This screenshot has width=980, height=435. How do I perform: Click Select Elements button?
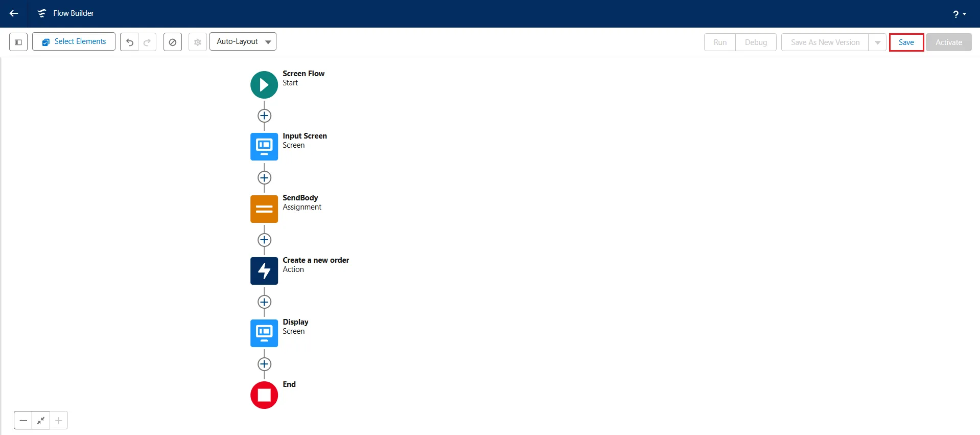tap(74, 42)
